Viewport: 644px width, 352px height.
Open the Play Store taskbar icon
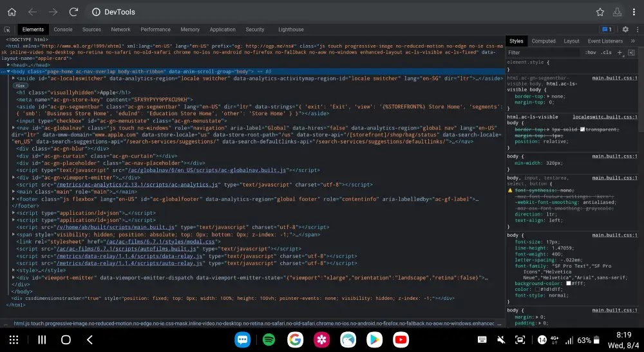[x=374, y=340]
